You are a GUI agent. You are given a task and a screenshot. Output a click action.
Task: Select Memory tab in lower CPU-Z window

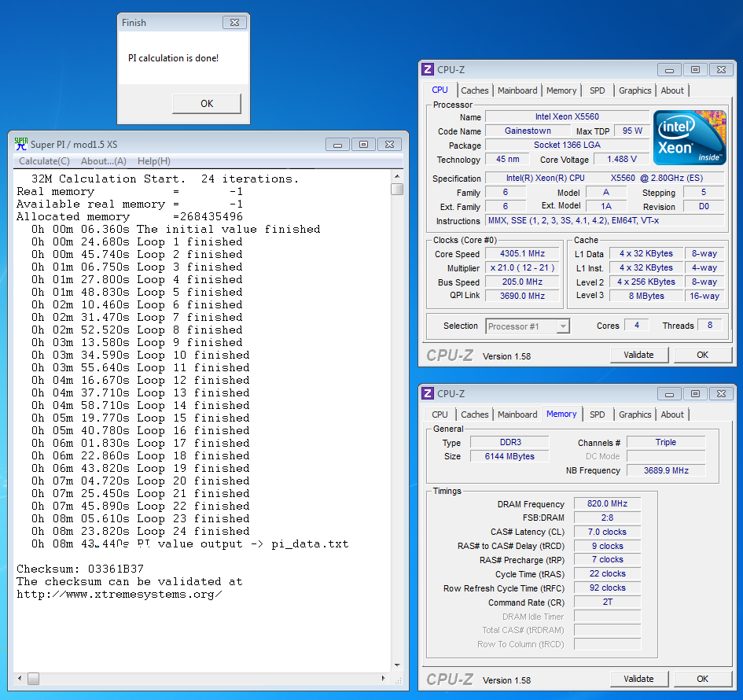click(x=561, y=414)
